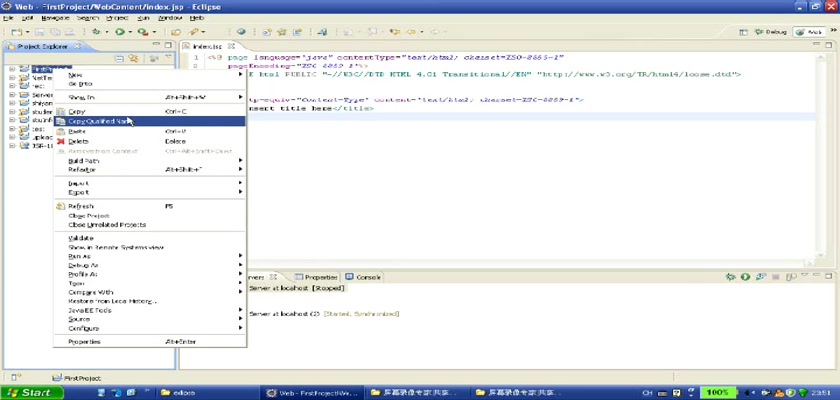Click the Delete entry with red X

point(78,141)
